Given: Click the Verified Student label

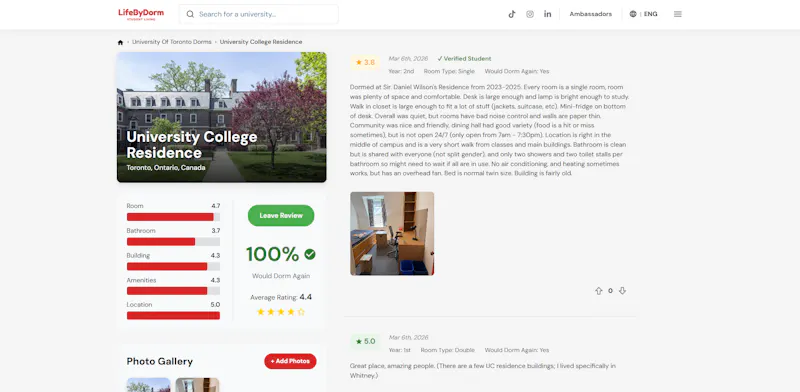Looking at the screenshot, I should [x=464, y=59].
